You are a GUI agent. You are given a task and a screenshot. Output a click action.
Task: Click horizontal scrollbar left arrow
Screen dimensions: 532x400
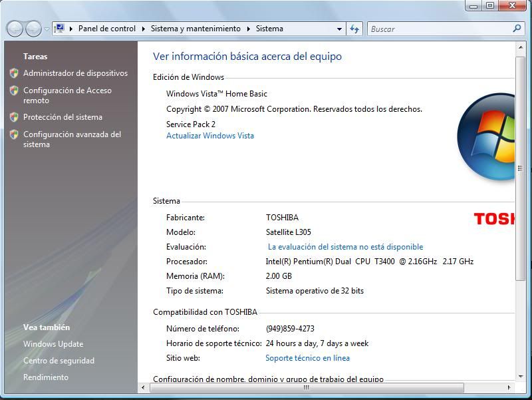pos(143,387)
